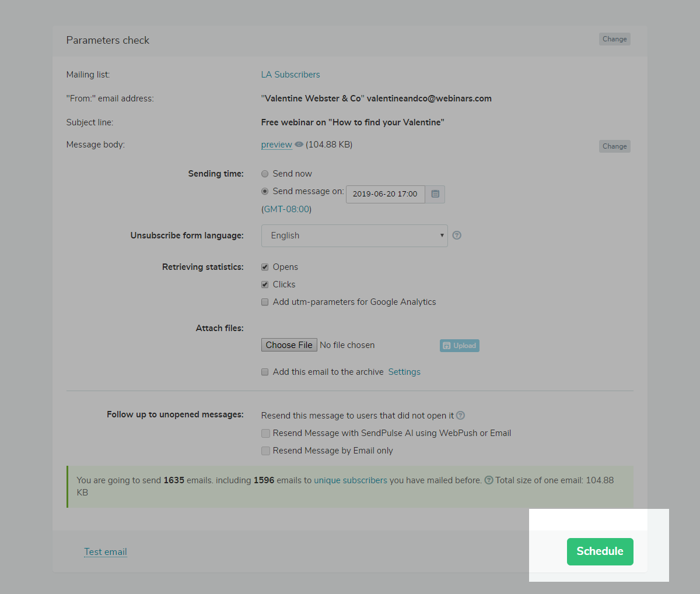
Task: Click the Test email link
Action: 106,552
